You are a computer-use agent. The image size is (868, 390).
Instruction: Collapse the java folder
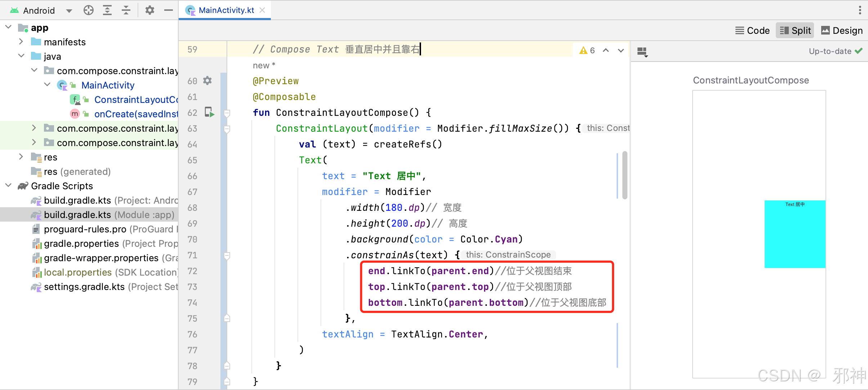coord(21,56)
